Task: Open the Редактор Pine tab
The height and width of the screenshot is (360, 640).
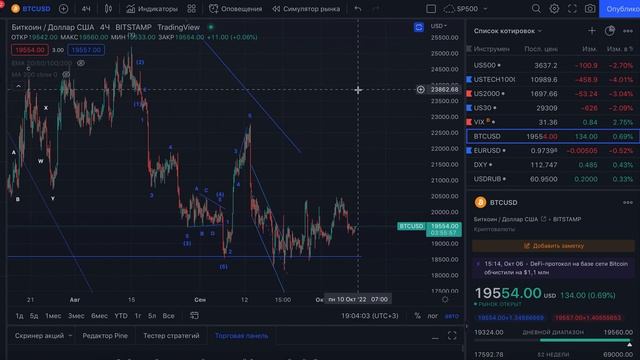Action: [105, 336]
